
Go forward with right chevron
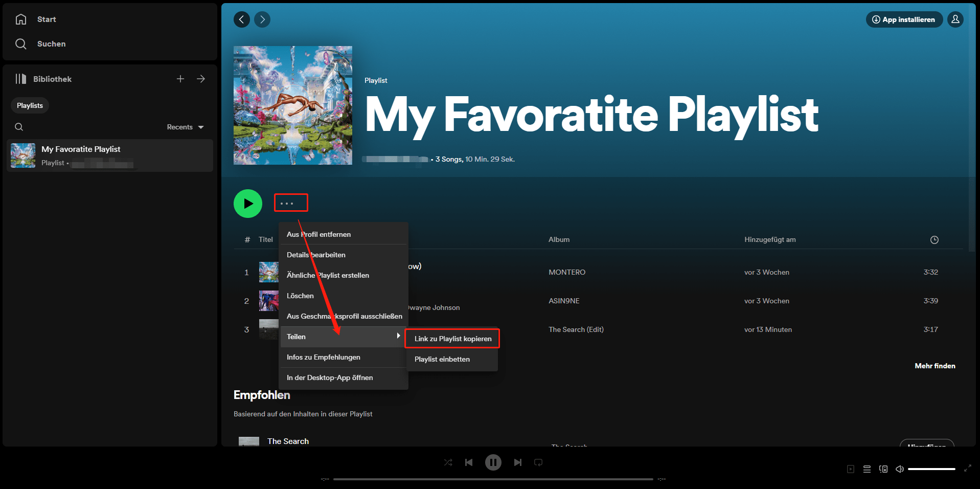[x=262, y=19]
